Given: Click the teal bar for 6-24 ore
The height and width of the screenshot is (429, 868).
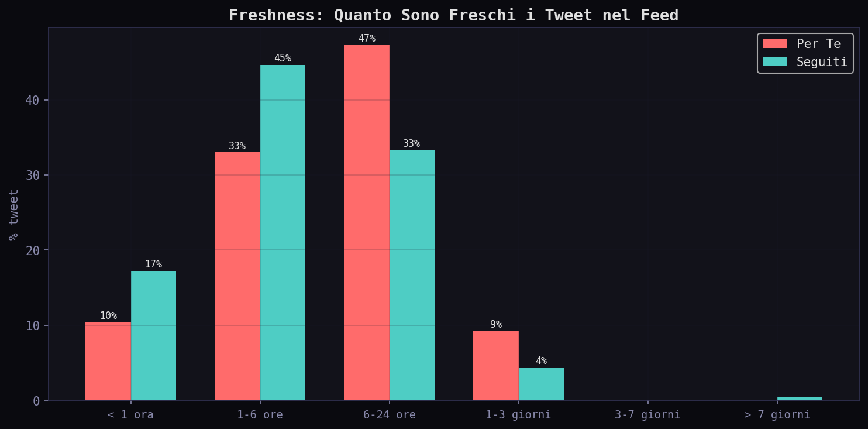Looking at the screenshot, I should (x=412, y=275).
